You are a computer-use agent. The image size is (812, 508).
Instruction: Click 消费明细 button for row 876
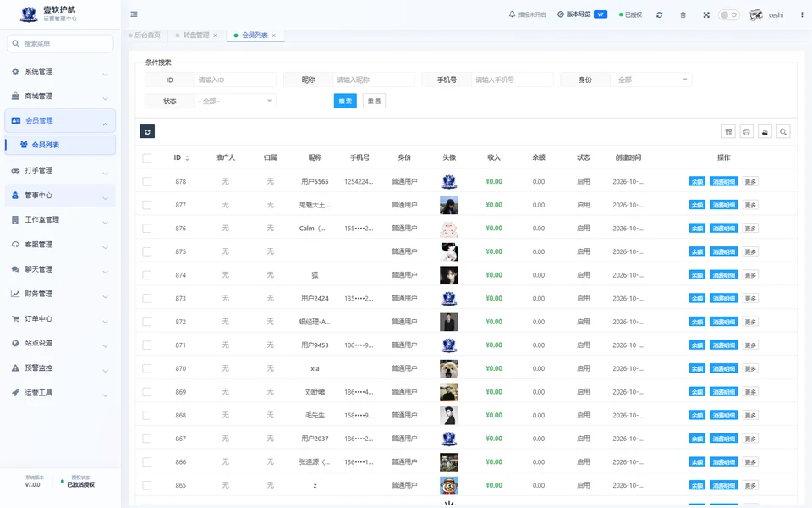[723, 228]
